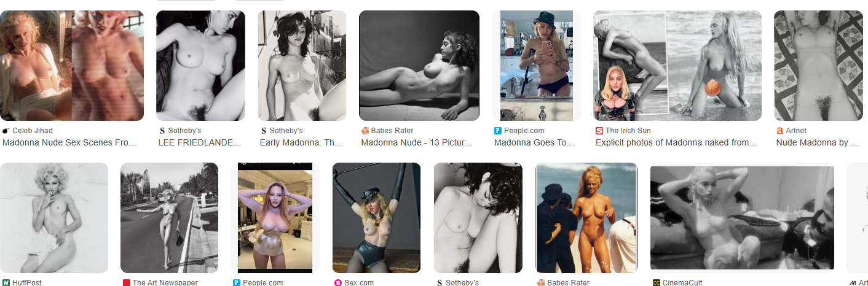Screen dimensions: 868x286
Task: Click the People.com favicon in top row
Action: click(x=498, y=131)
